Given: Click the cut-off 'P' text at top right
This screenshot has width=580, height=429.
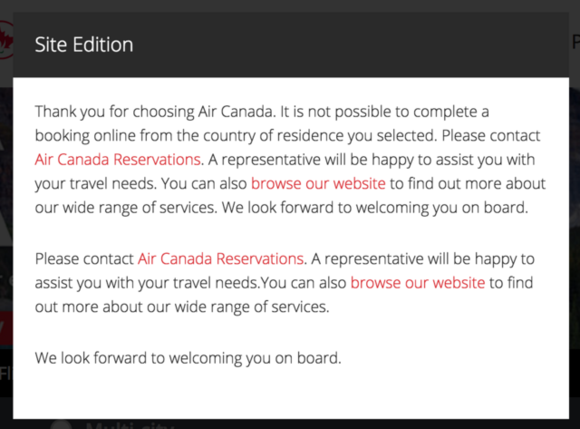Looking at the screenshot, I should pos(575,43).
